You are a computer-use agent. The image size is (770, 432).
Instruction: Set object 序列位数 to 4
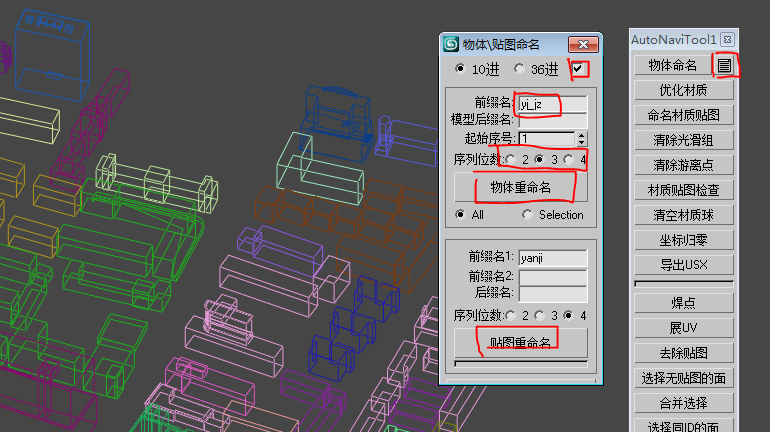point(569,160)
